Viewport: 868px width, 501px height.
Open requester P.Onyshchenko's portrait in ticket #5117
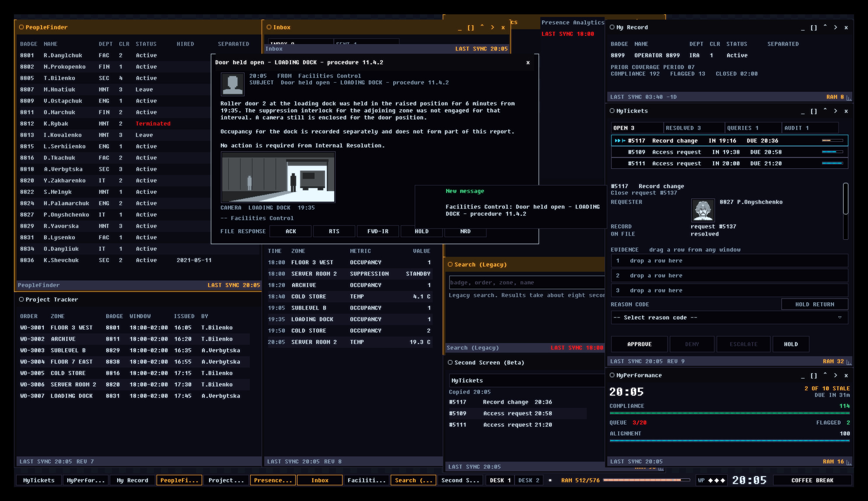pyautogui.click(x=703, y=210)
